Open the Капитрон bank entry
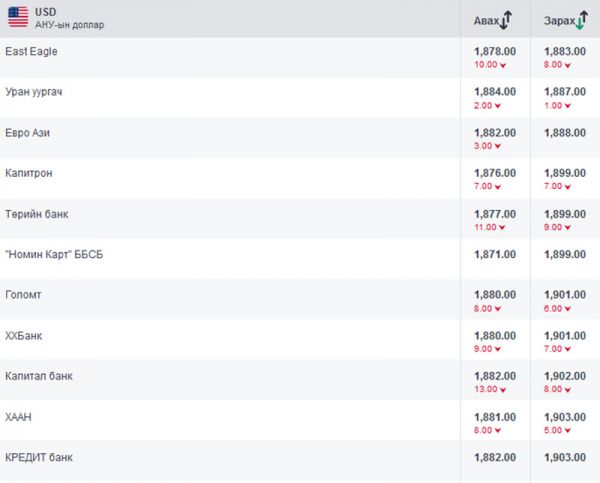 click(x=29, y=173)
